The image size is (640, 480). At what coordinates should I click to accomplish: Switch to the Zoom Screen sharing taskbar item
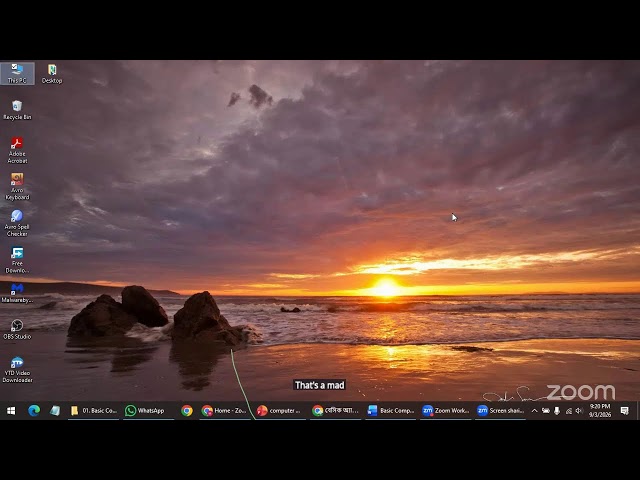[x=500, y=411]
